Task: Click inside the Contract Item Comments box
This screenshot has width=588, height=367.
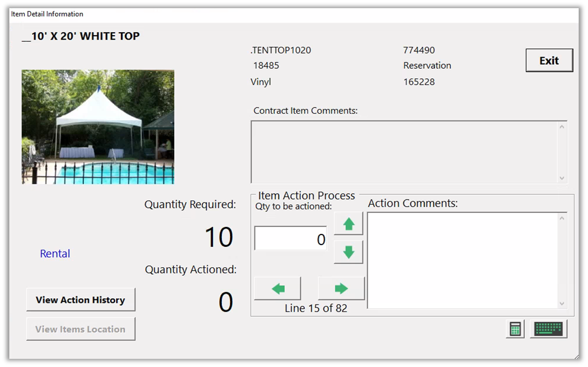Action: click(x=405, y=152)
